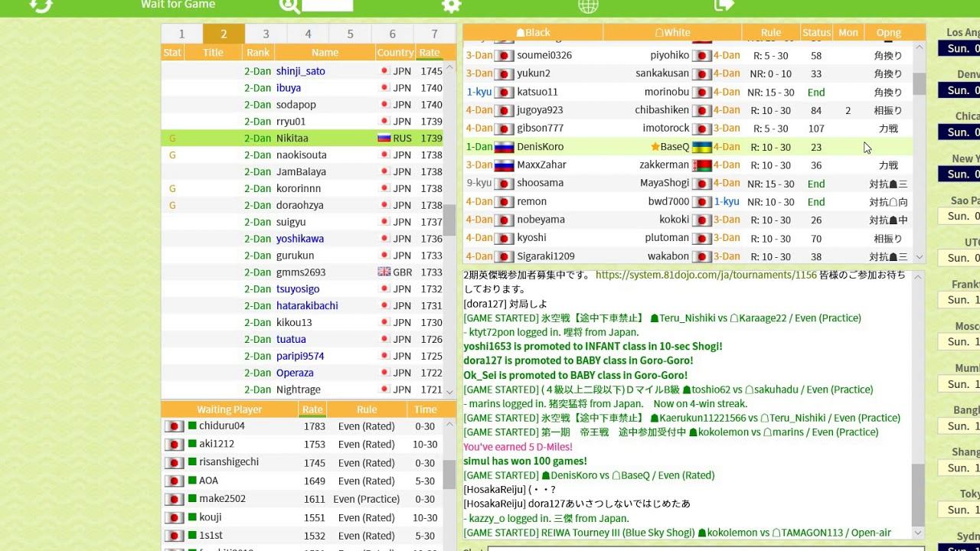Click 'simul has won 100 games!' chat line

pyautogui.click(x=525, y=461)
